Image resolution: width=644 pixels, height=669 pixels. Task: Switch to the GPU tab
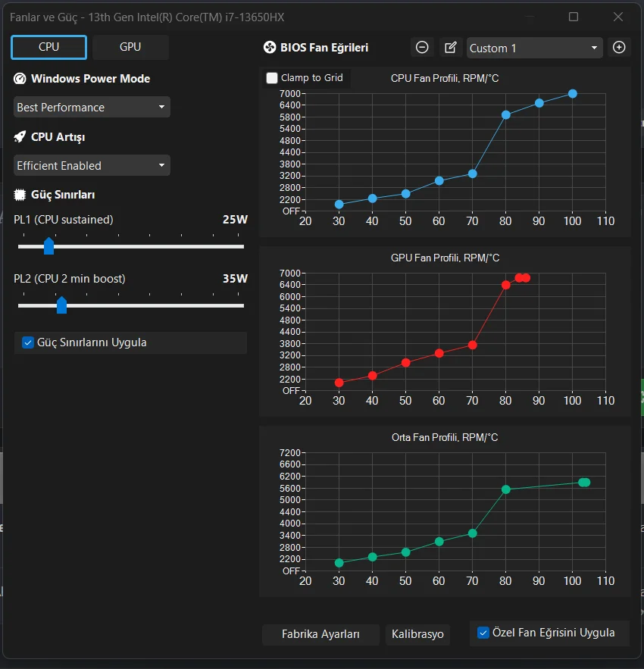coord(130,47)
